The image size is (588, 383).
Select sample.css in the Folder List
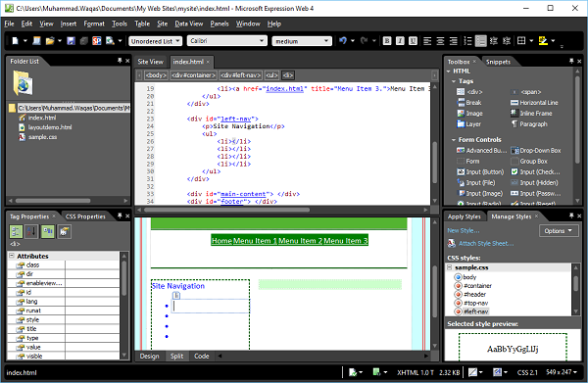point(42,137)
